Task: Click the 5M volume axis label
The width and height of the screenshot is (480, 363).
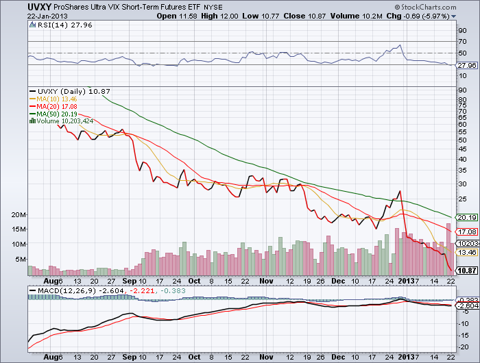Action: coord(21,259)
